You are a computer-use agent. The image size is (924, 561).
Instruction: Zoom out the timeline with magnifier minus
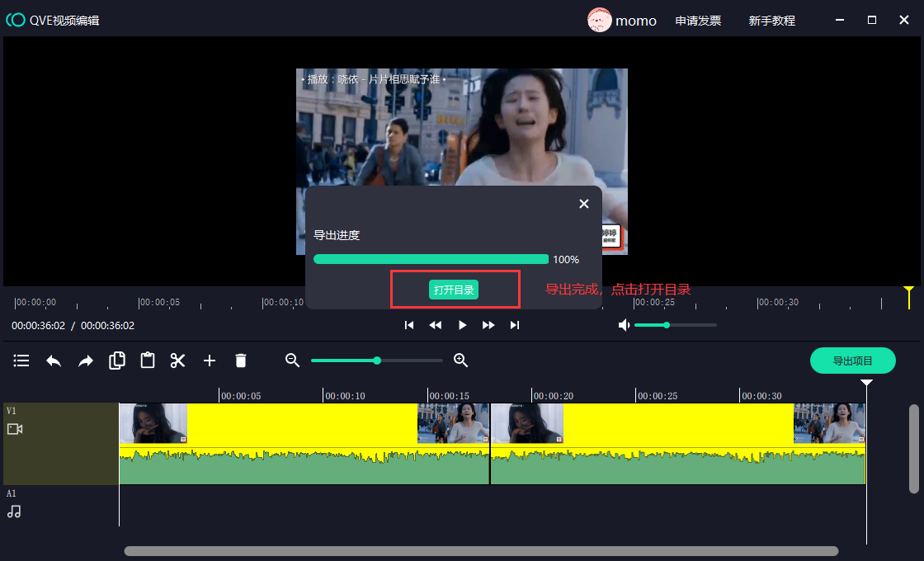click(292, 361)
